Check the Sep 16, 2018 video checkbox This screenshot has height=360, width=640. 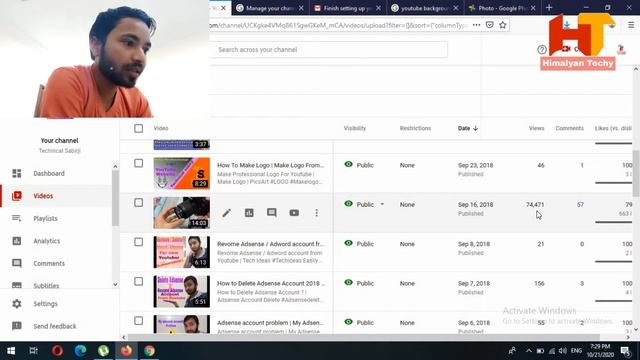pyautogui.click(x=138, y=202)
